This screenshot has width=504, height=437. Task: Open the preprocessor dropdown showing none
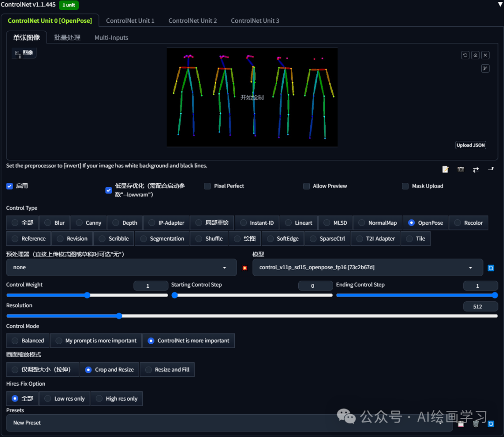121,267
